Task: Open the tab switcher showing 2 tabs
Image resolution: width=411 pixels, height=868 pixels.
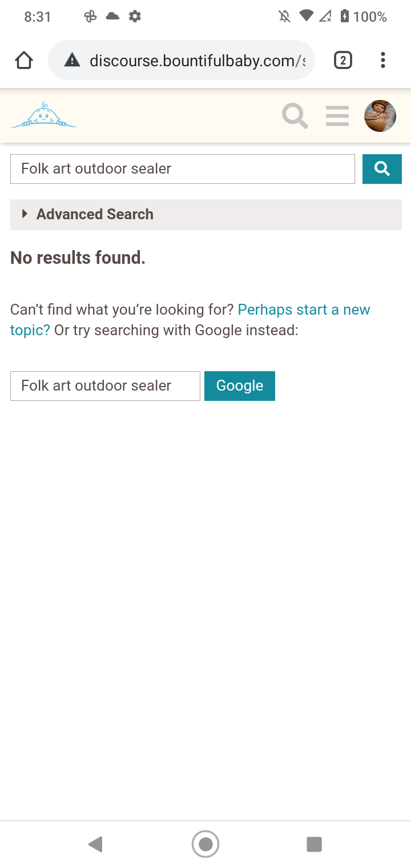Action: pos(342,60)
